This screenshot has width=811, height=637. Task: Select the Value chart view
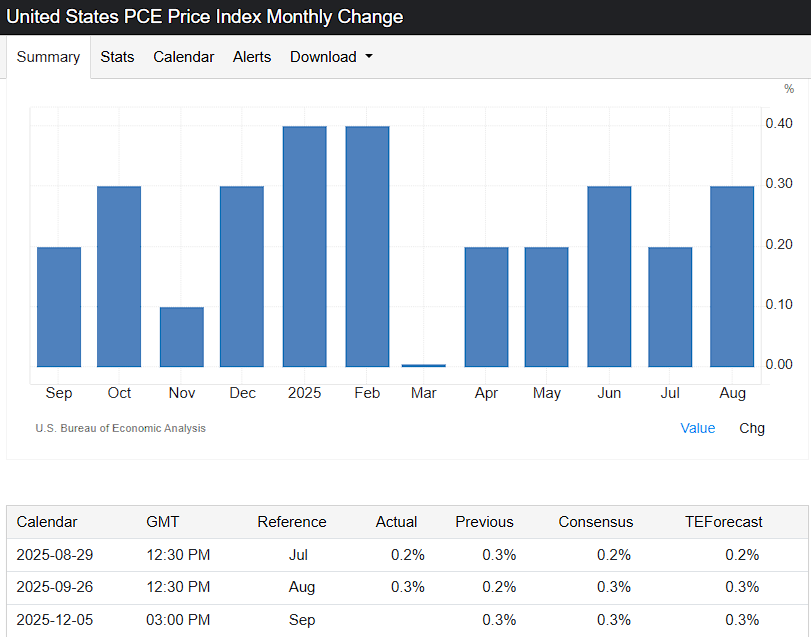coord(697,428)
